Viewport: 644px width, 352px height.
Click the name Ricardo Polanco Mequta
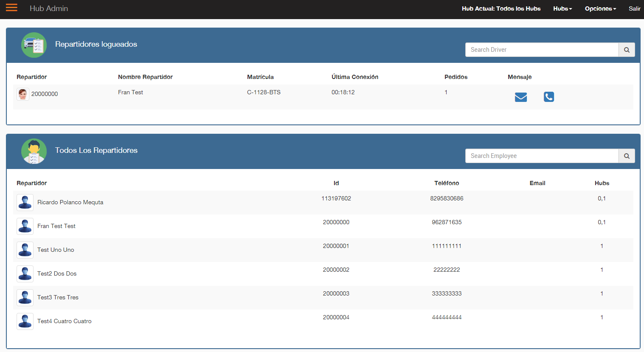[70, 202]
